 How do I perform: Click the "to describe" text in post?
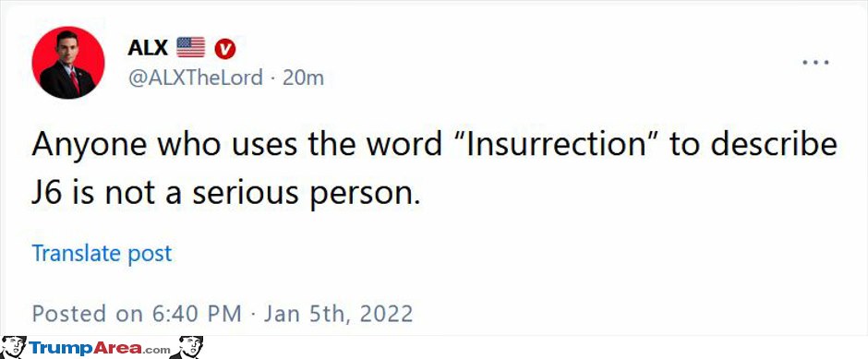tap(754, 144)
